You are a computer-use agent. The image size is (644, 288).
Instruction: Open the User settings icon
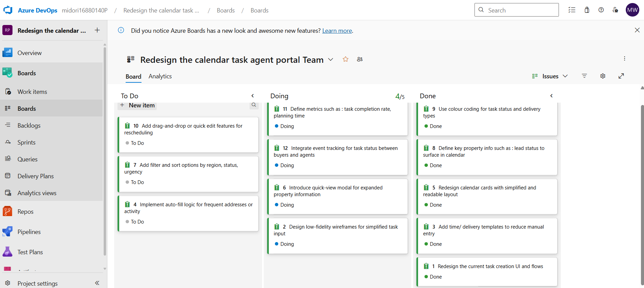[x=615, y=10]
